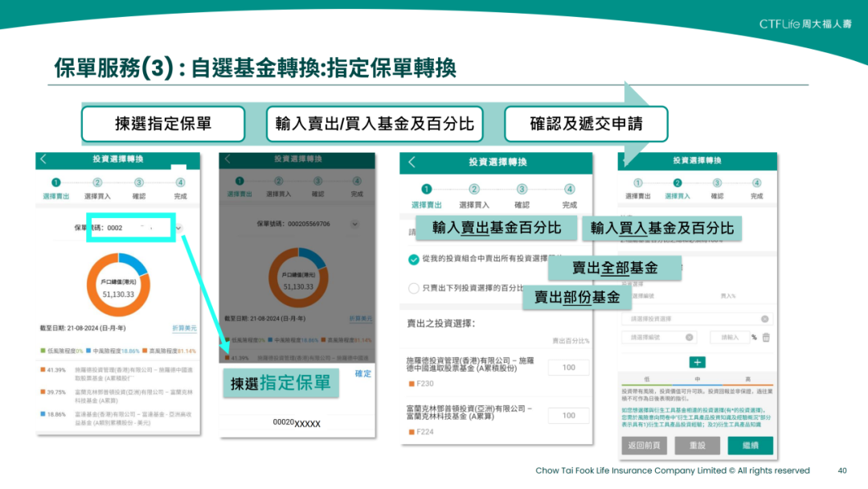Click donut chart in the dimmed picker screen
The height and width of the screenshot is (489, 868).
tap(298, 277)
